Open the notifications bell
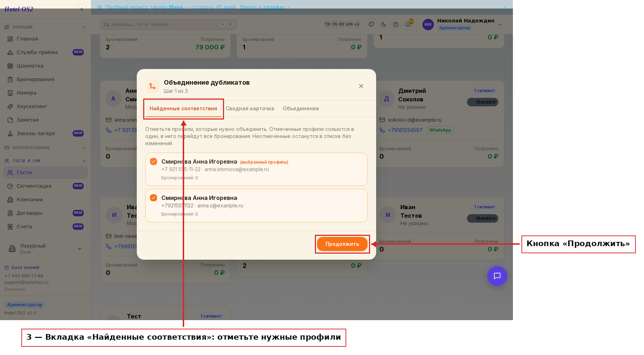This screenshot has height=355, width=644. pos(408,25)
